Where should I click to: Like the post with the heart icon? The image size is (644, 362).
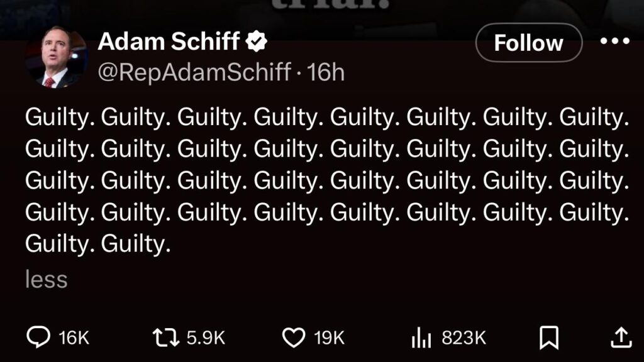(x=294, y=337)
